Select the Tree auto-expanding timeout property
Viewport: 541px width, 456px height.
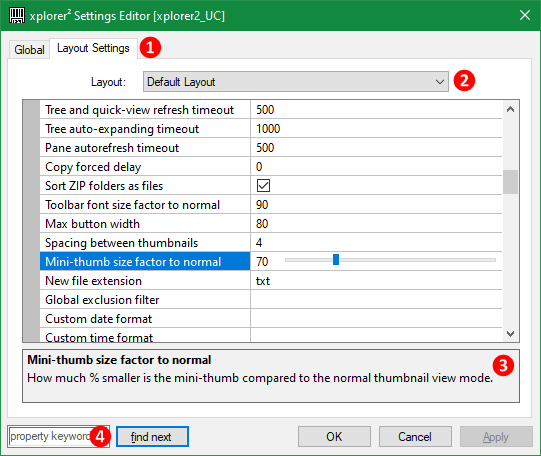coord(145,129)
